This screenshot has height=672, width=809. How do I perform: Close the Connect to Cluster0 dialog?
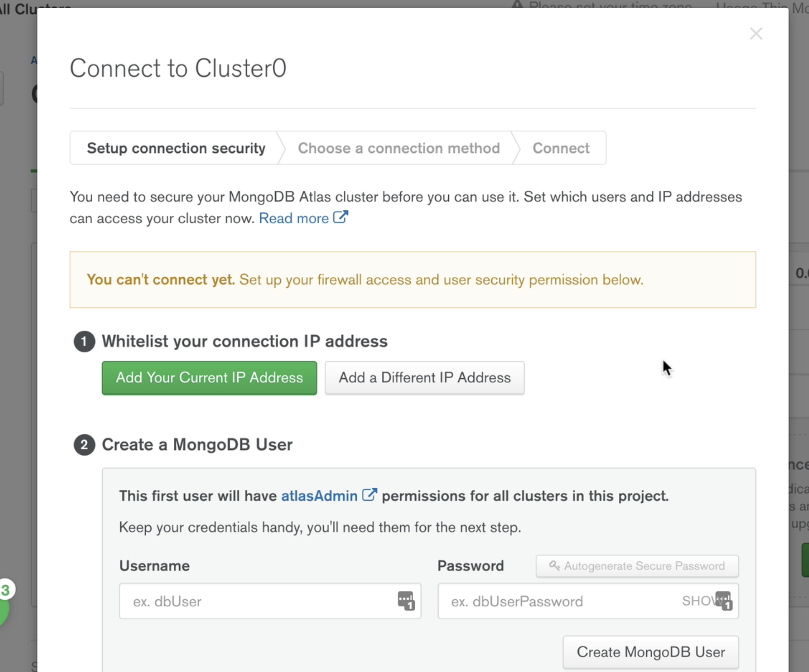756,34
